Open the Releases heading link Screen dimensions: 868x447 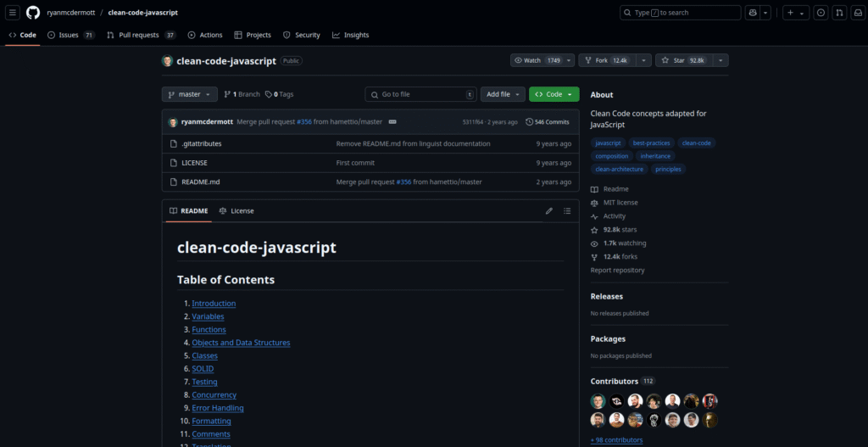[x=607, y=296]
